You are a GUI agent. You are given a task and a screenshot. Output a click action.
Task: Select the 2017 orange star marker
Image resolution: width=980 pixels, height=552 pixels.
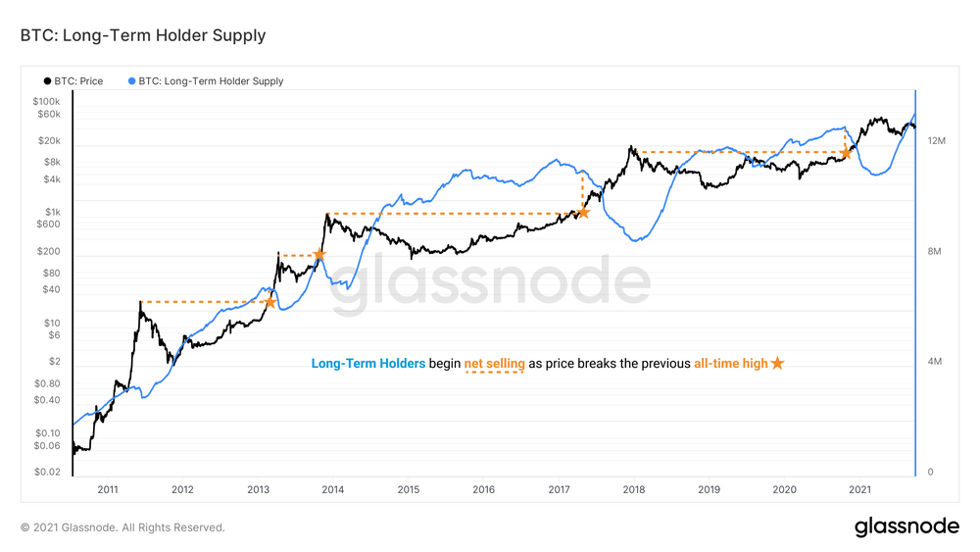click(x=583, y=213)
